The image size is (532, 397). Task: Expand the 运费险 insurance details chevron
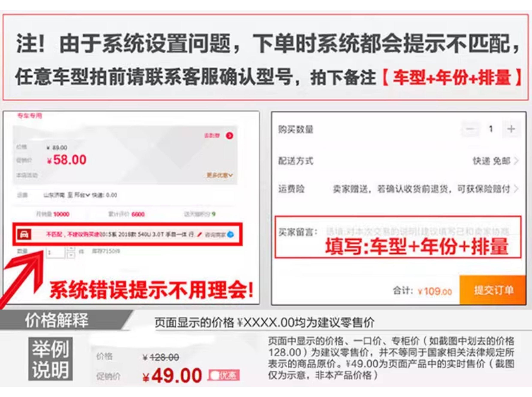(516, 189)
